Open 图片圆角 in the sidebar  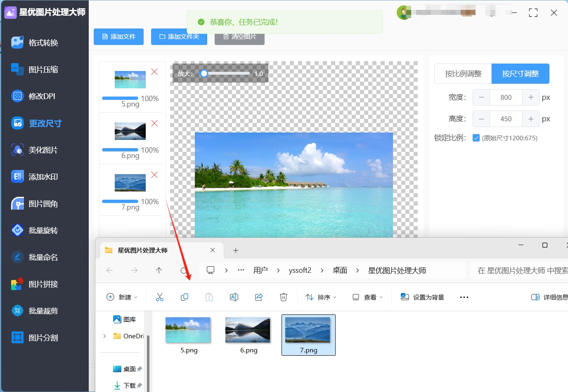click(x=35, y=203)
